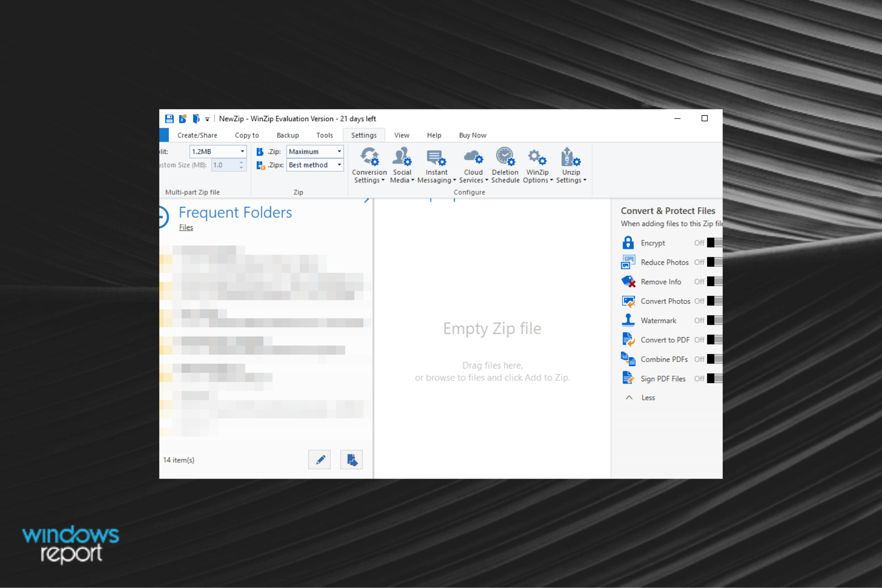Open the quick access toolbar customize arrow
Viewport: 882px width, 588px height.
207,119
